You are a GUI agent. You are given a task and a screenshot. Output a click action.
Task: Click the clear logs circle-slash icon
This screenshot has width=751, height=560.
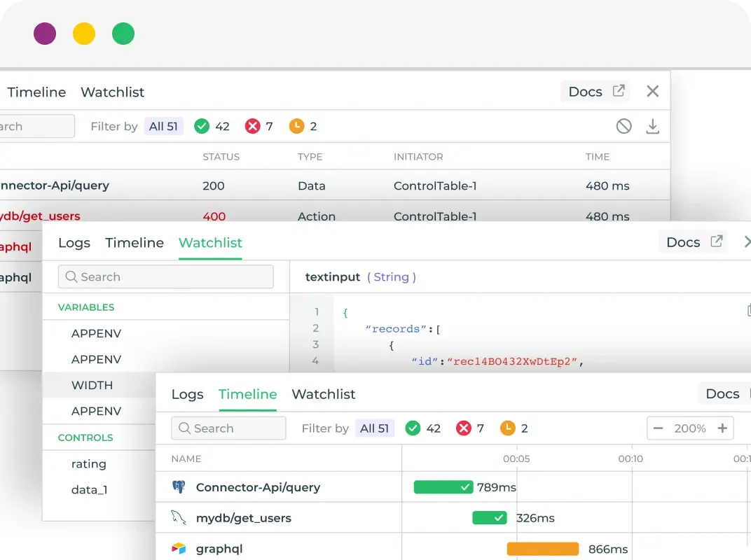coord(623,127)
